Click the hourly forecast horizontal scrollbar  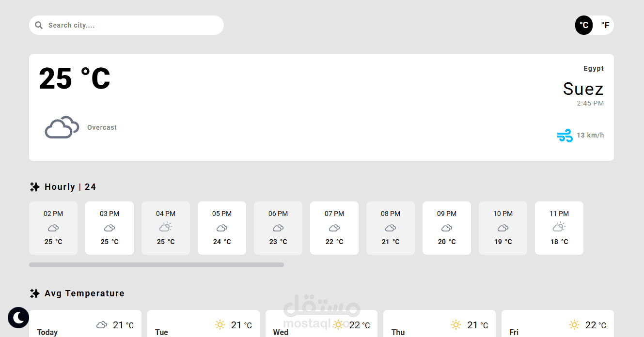pyautogui.click(x=156, y=265)
